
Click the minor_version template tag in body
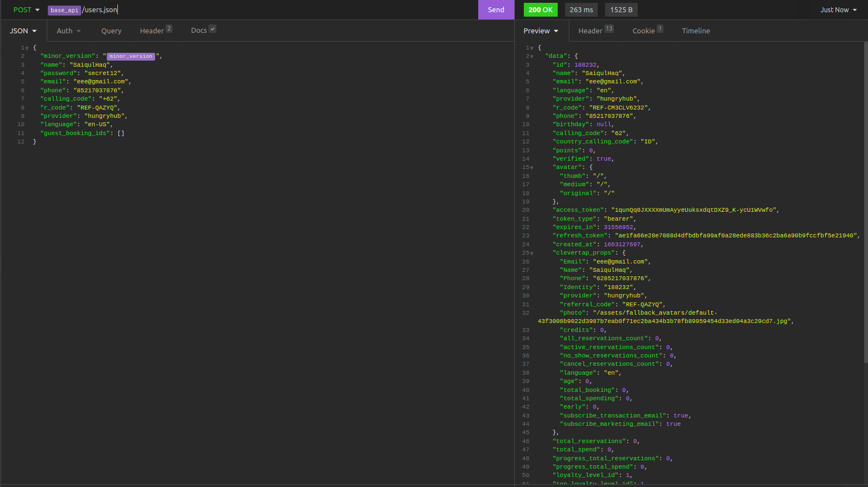pos(131,56)
